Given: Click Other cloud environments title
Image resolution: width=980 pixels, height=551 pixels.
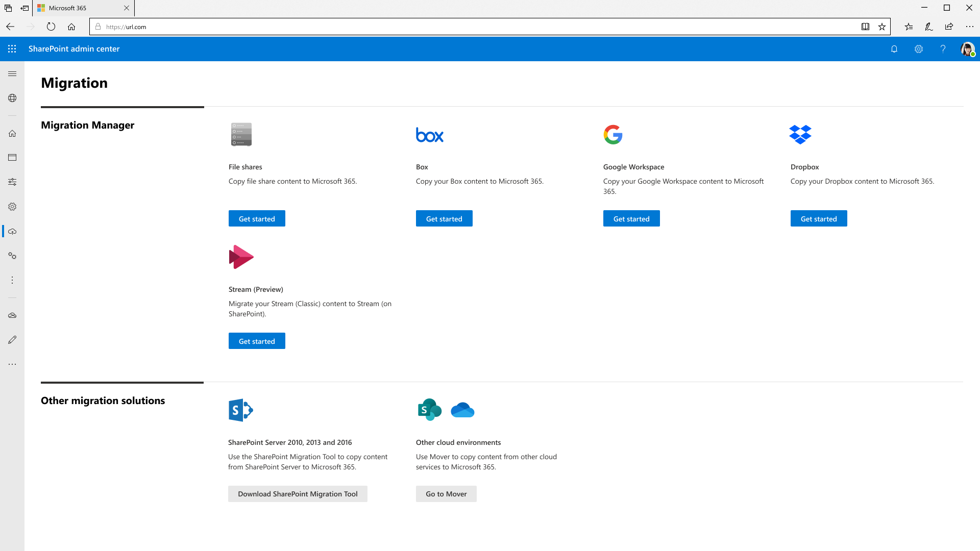Looking at the screenshot, I should 458,442.
